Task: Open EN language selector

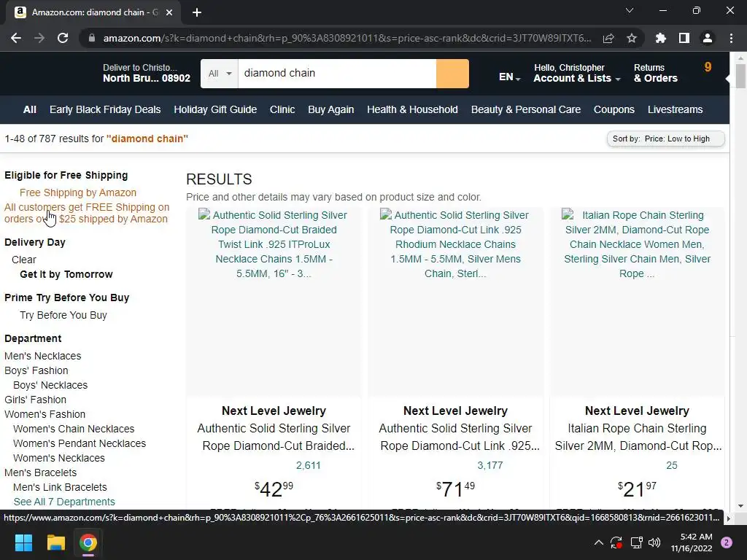Action: click(x=509, y=77)
